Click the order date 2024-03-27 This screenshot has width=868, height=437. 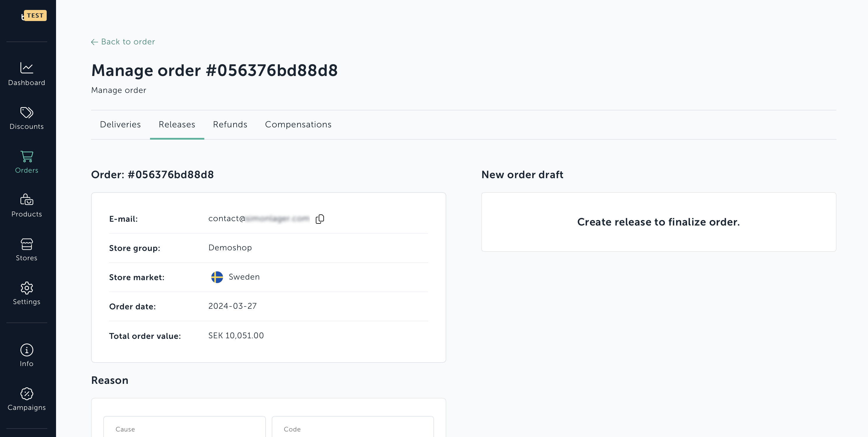233,306
